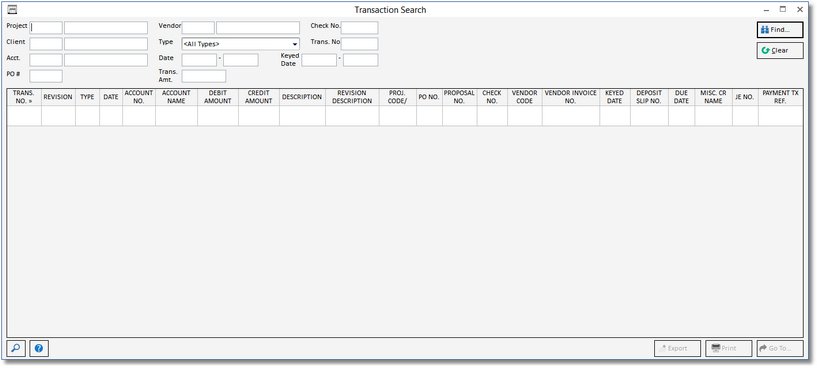The height and width of the screenshot is (368, 817).
Task: Focus the Check No. input field
Action: (360, 28)
